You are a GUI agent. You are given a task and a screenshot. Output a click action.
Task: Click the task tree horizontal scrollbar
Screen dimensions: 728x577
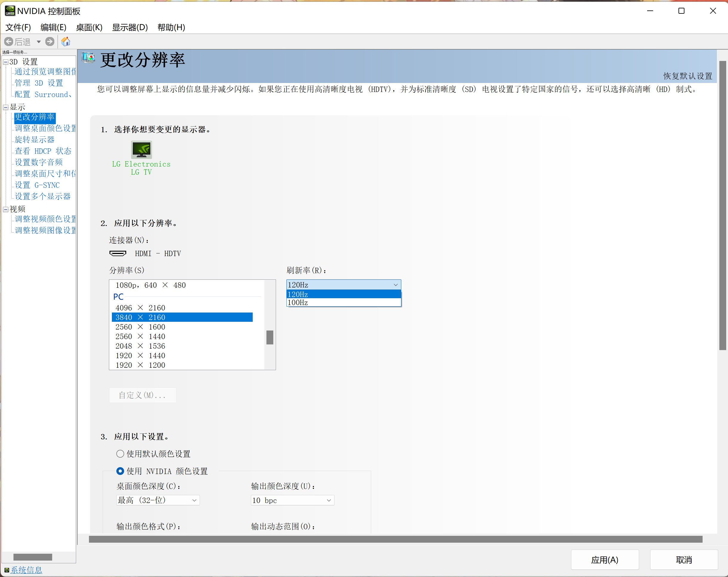[x=33, y=557]
